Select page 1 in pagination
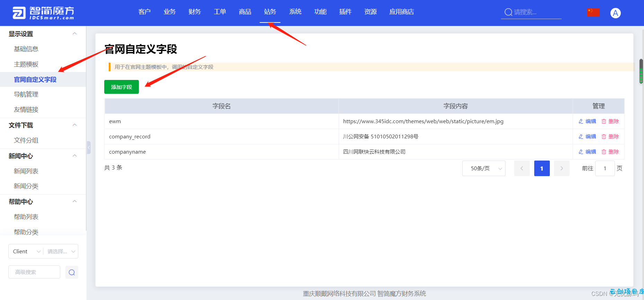The width and height of the screenshot is (644, 300). coord(542,169)
